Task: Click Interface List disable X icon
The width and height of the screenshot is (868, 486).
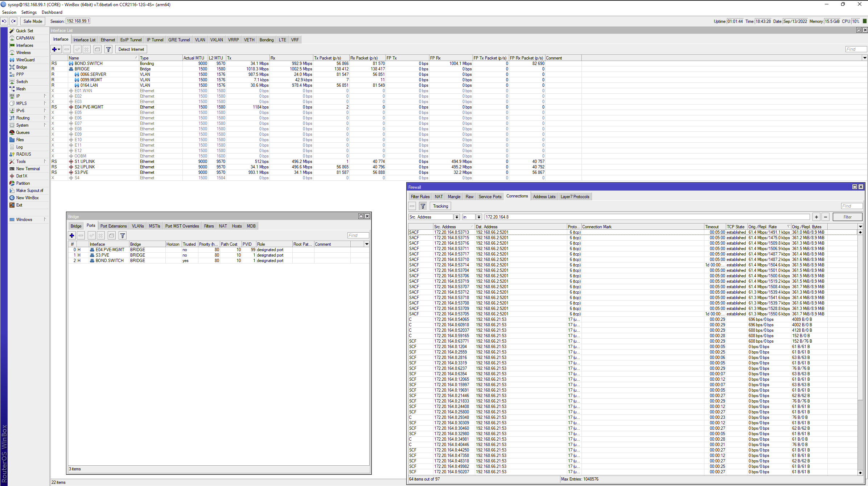Action: click(x=87, y=49)
